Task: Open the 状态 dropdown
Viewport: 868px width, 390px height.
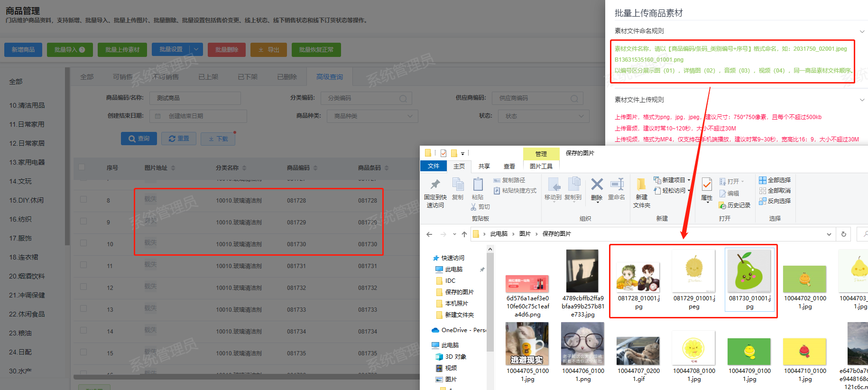Action: [x=544, y=116]
